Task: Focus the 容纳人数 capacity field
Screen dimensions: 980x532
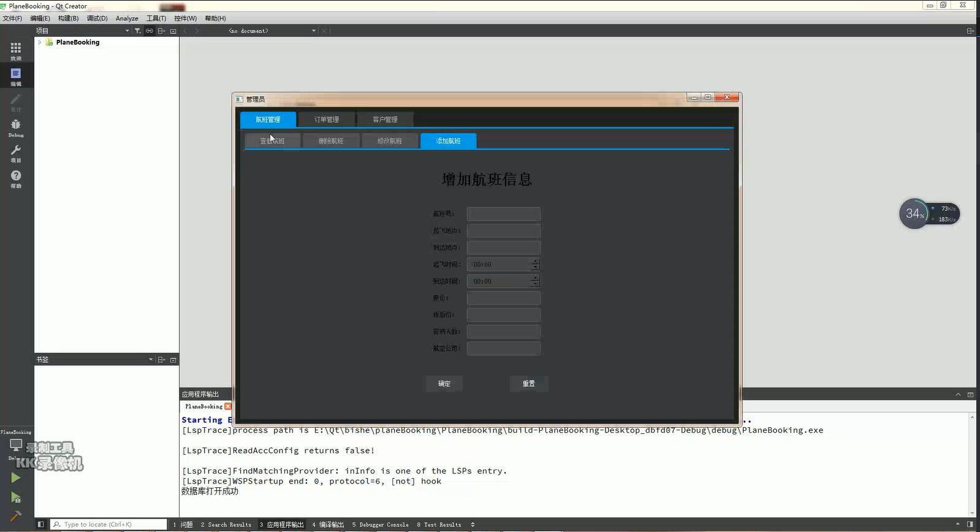Action: [504, 332]
